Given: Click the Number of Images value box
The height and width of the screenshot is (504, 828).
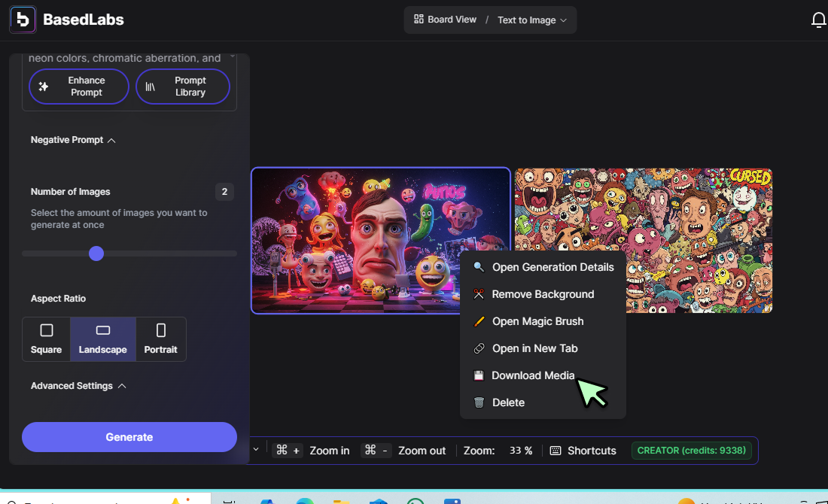Looking at the screenshot, I should pos(224,192).
